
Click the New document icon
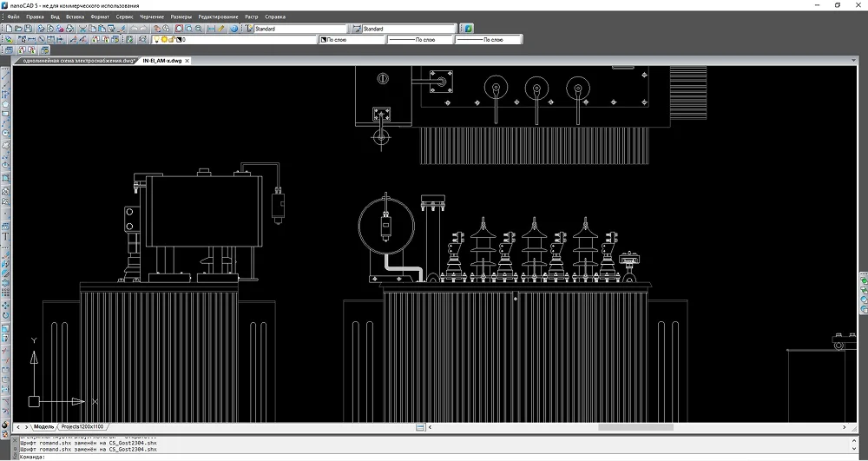tap(7, 29)
